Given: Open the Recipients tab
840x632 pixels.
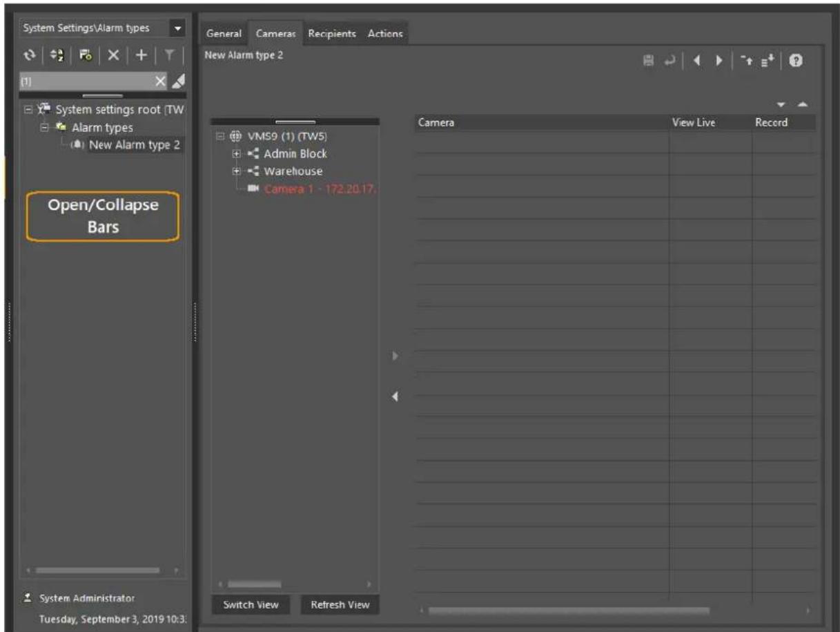Looking at the screenshot, I should (x=332, y=33).
